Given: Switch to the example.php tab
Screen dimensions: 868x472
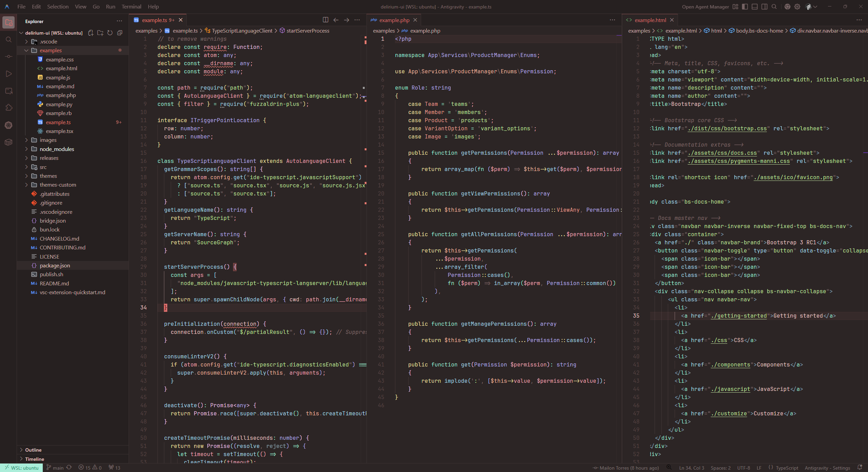Looking at the screenshot, I should coord(394,20).
